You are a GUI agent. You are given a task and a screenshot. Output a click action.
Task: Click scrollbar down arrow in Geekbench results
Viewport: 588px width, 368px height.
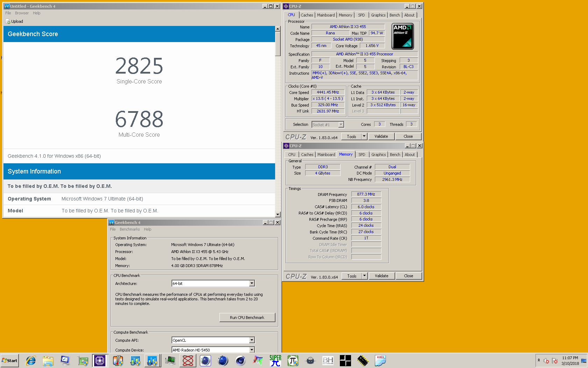tap(278, 214)
